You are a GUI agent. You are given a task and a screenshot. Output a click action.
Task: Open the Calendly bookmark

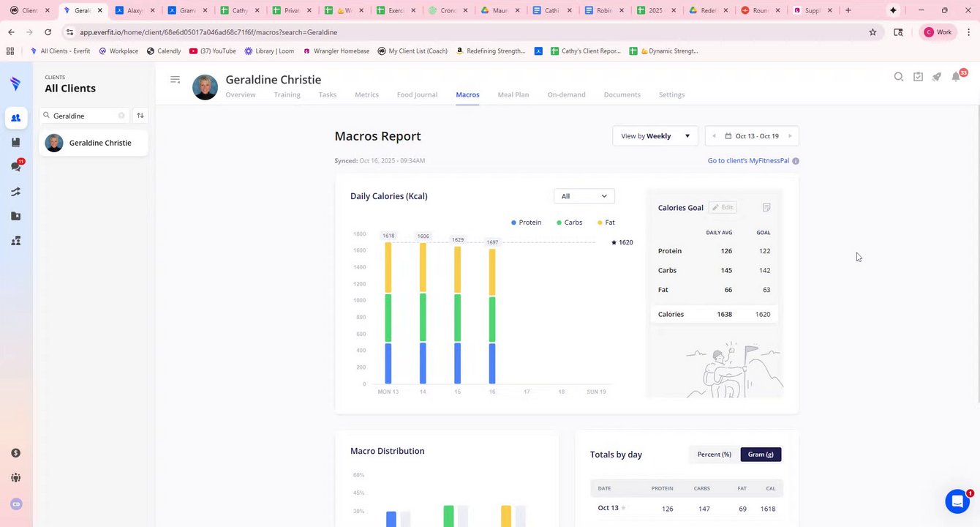pos(164,51)
